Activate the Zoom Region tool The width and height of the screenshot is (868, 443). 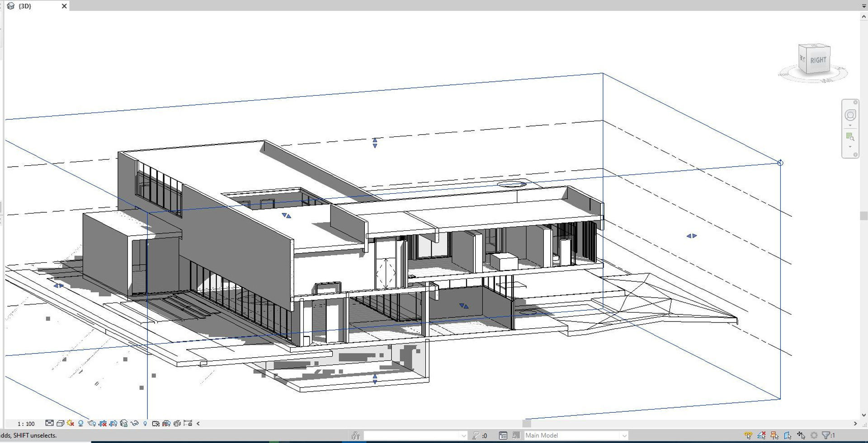850,136
